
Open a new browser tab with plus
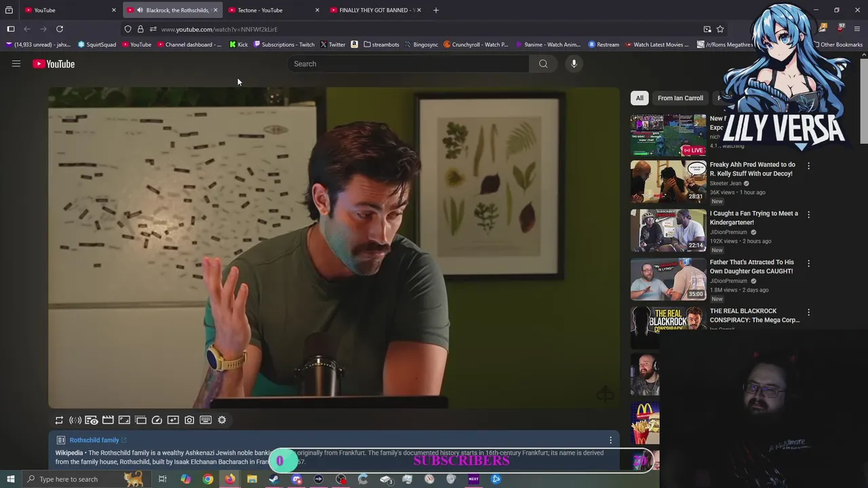pyautogui.click(x=436, y=10)
